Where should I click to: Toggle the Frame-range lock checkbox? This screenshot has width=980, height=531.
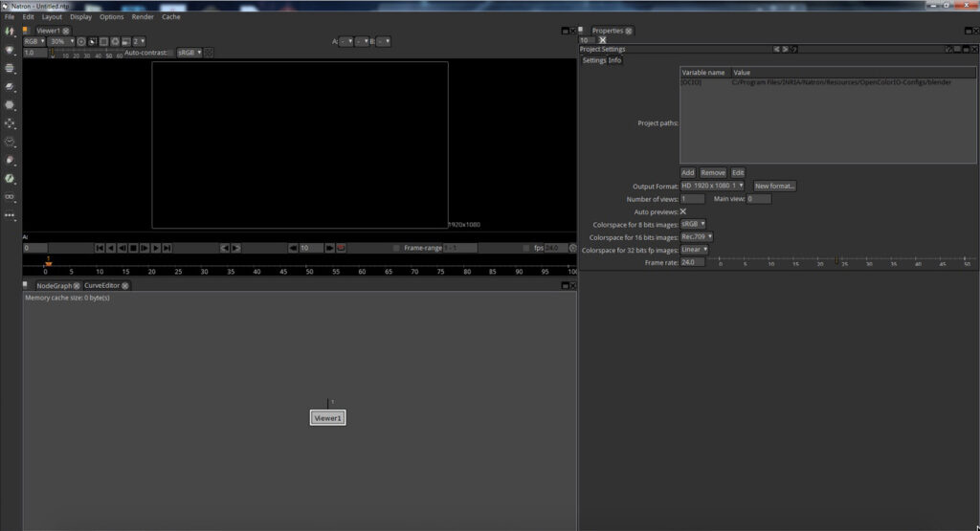tap(395, 248)
